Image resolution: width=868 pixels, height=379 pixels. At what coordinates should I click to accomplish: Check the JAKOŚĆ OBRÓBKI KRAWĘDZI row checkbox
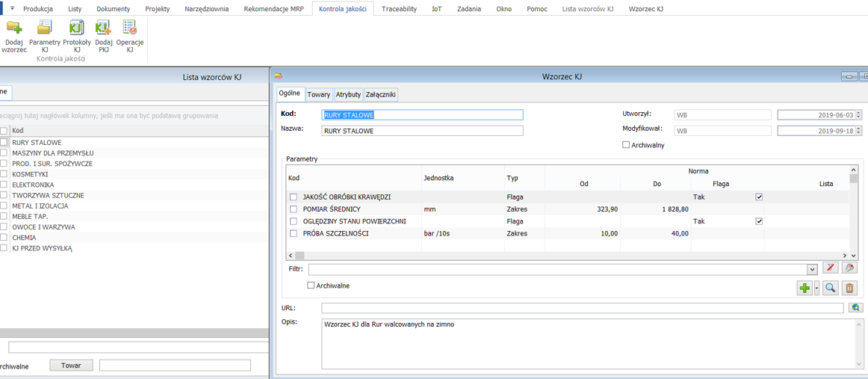294,197
